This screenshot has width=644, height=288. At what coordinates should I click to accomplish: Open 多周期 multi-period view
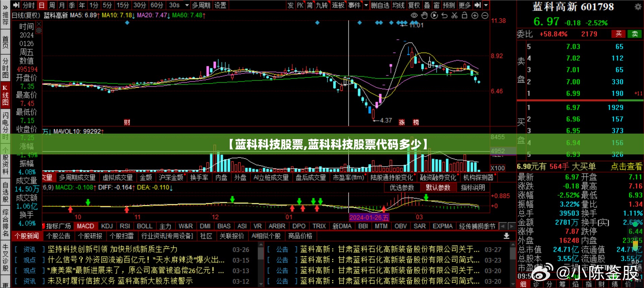pos(201,5)
